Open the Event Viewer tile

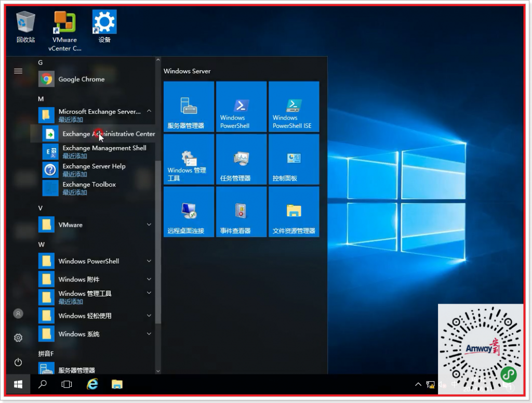[x=241, y=212]
